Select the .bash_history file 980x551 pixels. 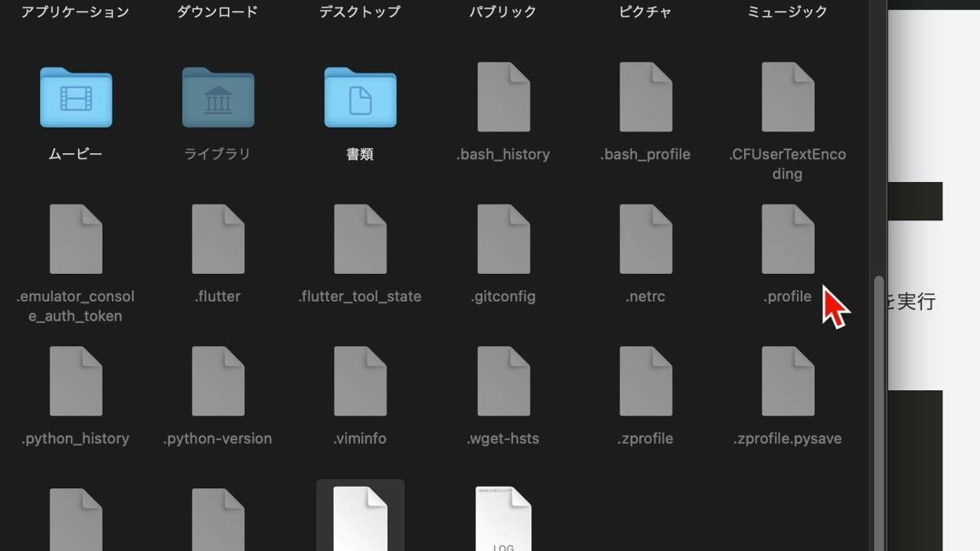[x=503, y=97]
